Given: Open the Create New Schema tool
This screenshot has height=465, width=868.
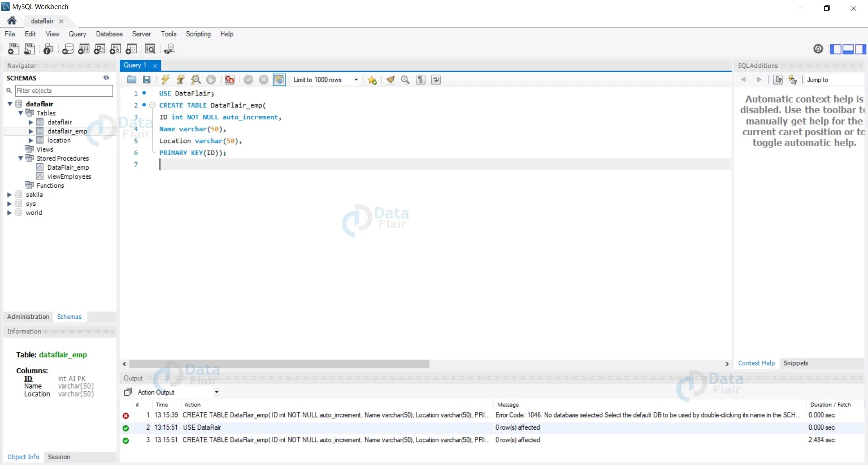Looking at the screenshot, I should click(68, 49).
